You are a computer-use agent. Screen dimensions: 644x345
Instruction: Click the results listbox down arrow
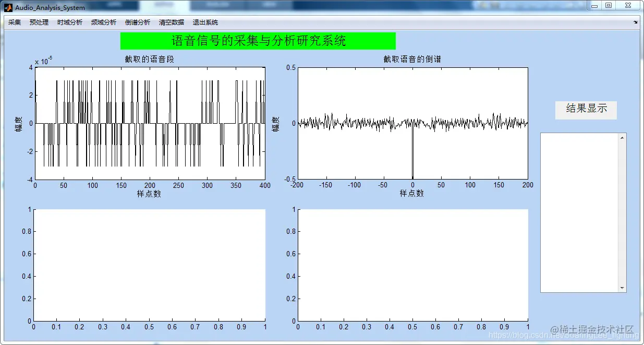pyautogui.click(x=622, y=288)
